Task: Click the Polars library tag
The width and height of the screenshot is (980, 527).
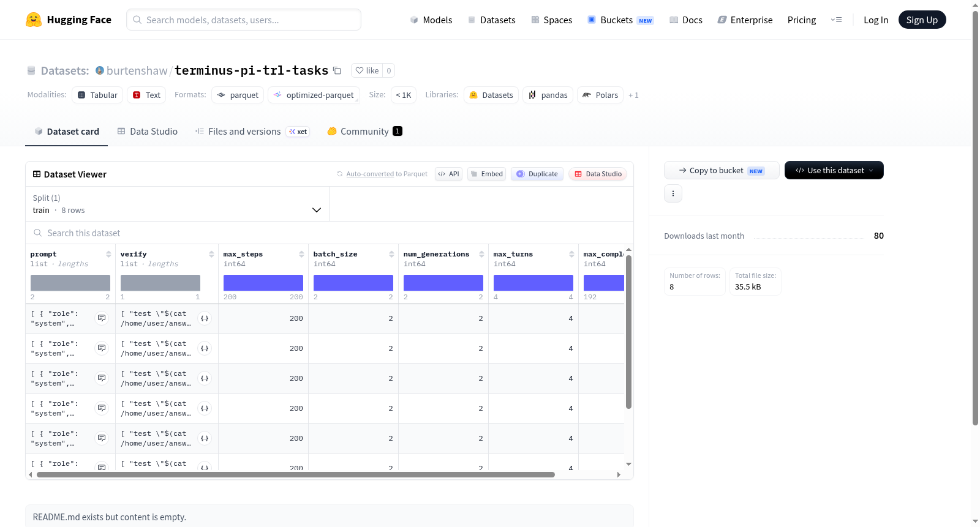Action: coord(600,95)
